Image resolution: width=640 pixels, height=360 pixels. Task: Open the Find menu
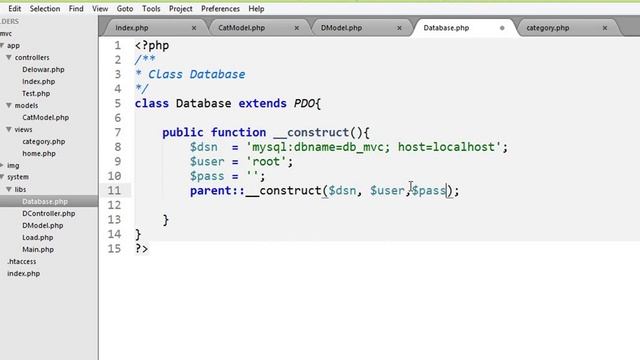click(76, 9)
